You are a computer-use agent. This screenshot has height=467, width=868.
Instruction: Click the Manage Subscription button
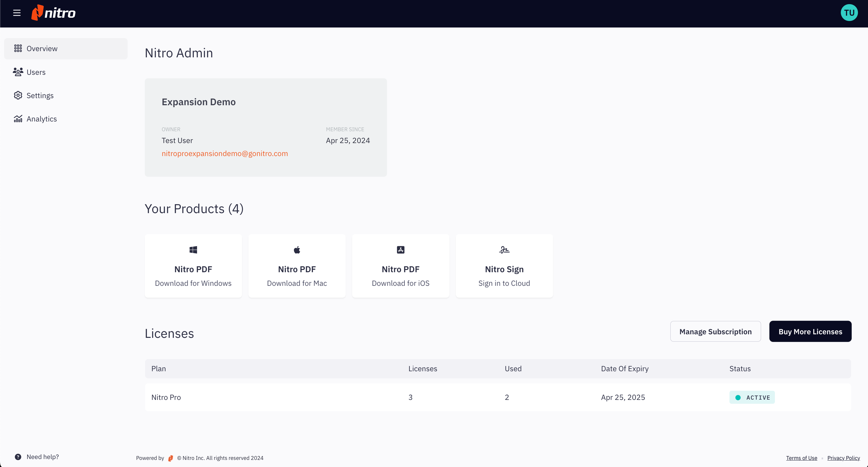pyautogui.click(x=715, y=331)
